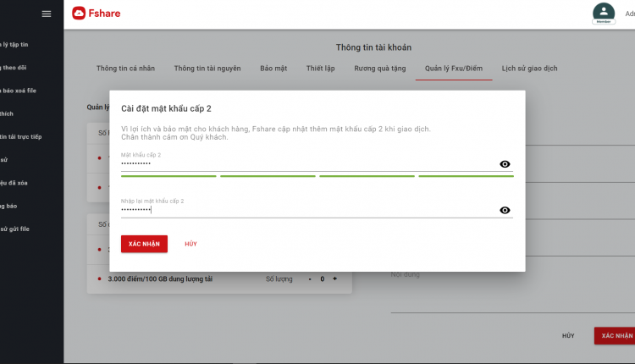View the Lịch sử giao dịch tab
Viewport: 635px width, 364px height.
(x=529, y=69)
